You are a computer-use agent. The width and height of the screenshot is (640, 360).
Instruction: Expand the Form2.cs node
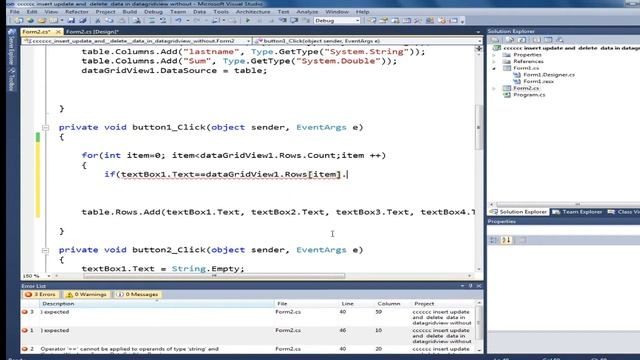coord(494,88)
